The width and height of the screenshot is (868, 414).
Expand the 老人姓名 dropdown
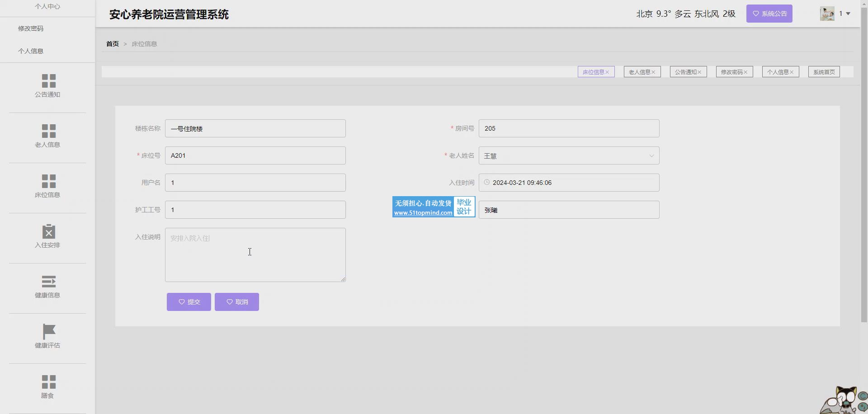pos(651,155)
